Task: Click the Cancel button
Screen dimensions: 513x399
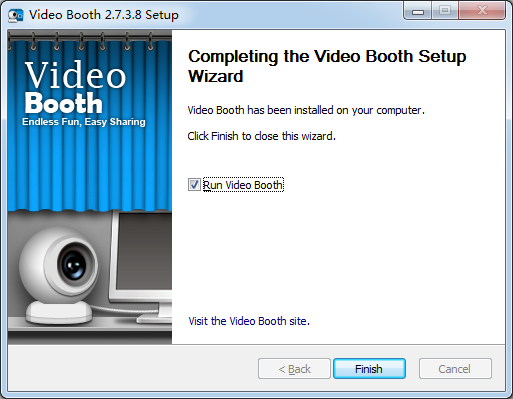Action: tap(455, 369)
